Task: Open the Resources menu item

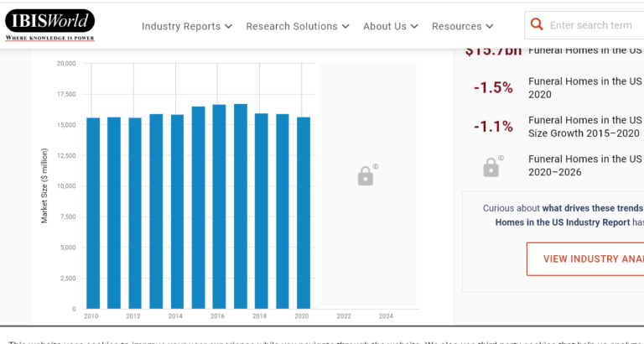Action: tap(457, 26)
